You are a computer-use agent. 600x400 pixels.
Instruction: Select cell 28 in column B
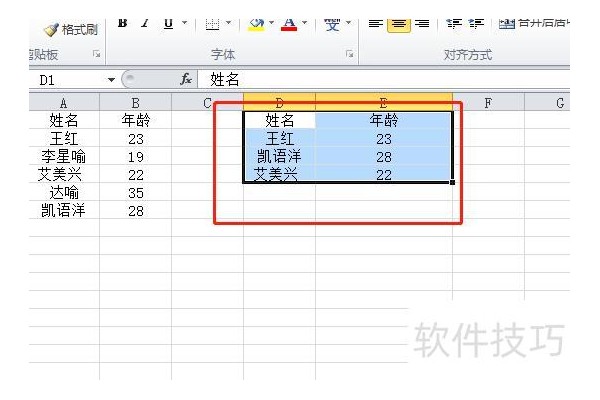(x=135, y=210)
